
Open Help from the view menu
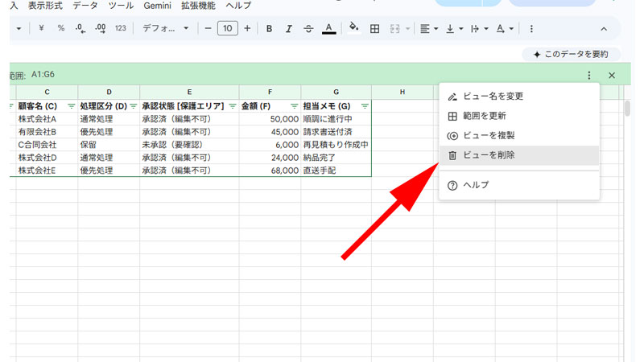coord(519,185)
